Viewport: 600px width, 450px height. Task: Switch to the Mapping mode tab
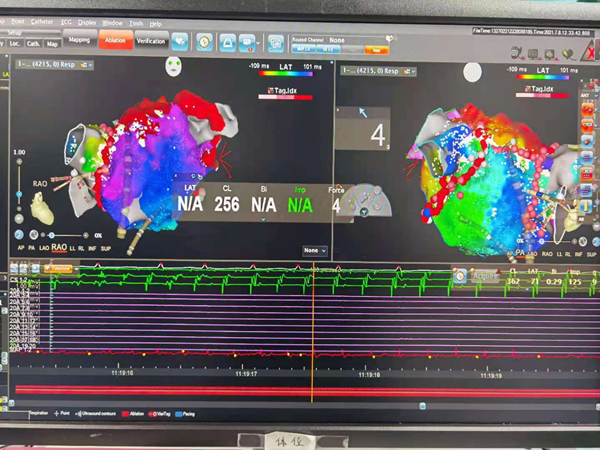pyautogui.click(x=78, y=41)
